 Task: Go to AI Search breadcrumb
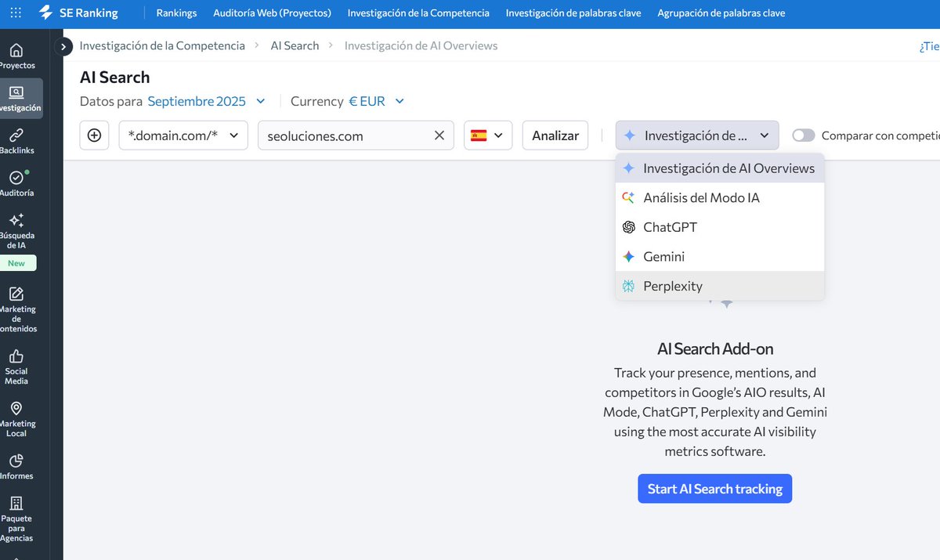click(x=295, y=45)
